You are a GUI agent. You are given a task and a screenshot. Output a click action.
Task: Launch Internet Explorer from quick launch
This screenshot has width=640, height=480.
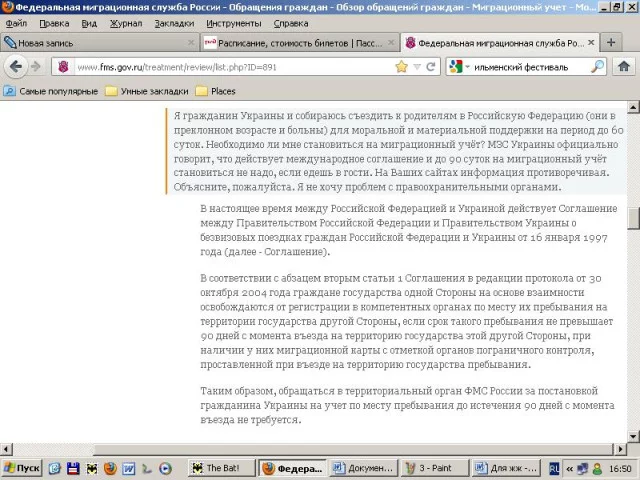click(x=54, y=468)
